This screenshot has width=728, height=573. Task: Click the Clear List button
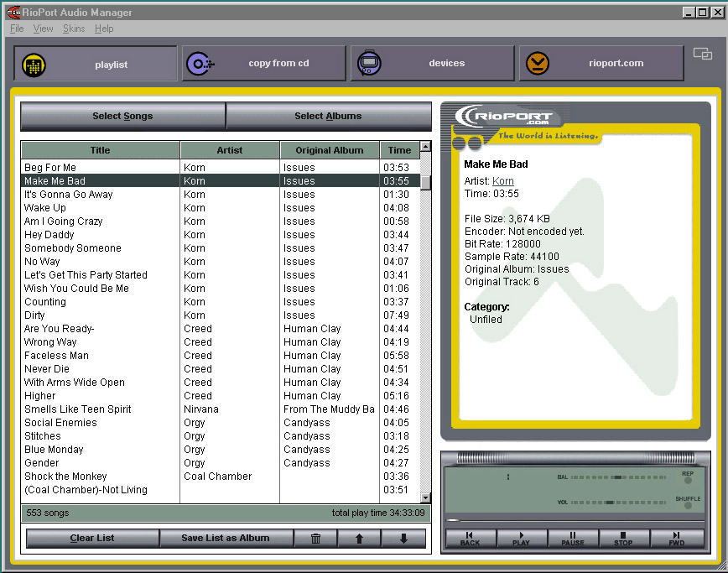tap(92, 538)
